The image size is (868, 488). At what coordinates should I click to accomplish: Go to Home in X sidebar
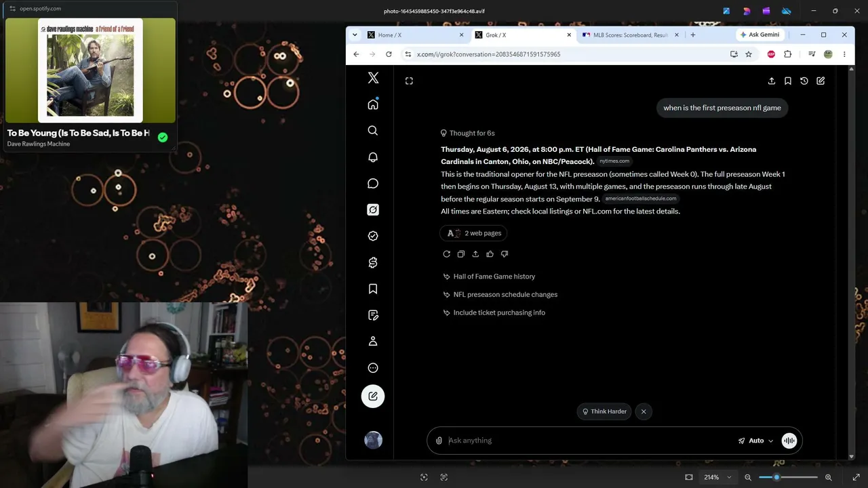point(373,104)
